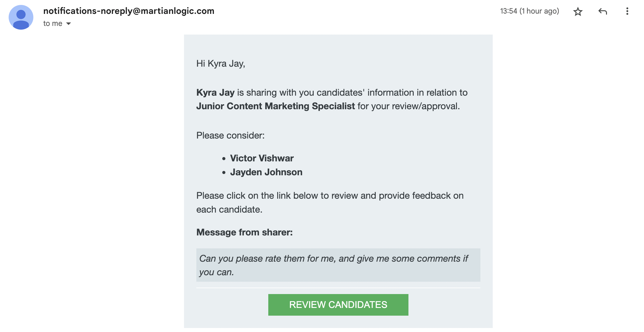Star this email message
644x332 pixels.
click(x=578, y=12)
